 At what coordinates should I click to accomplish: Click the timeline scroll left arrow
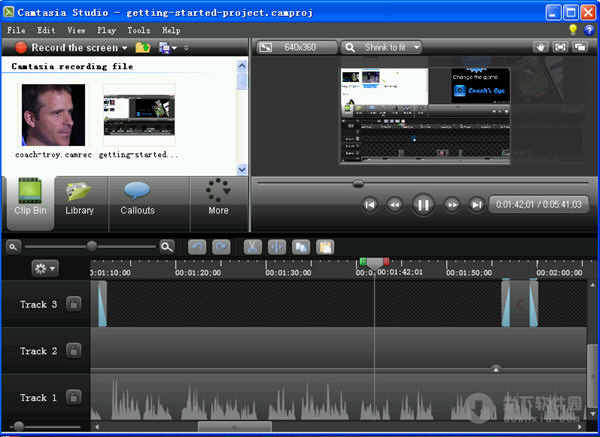[97, 427]
